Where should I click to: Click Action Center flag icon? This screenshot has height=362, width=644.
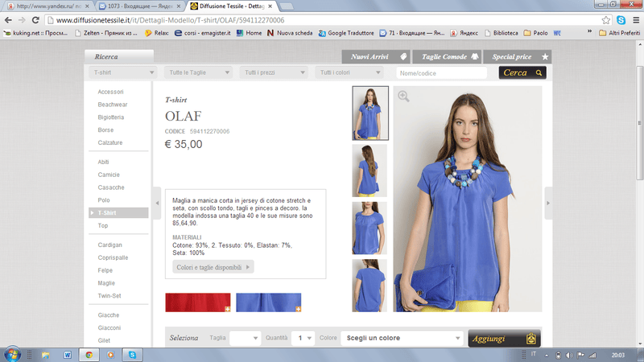580,355
